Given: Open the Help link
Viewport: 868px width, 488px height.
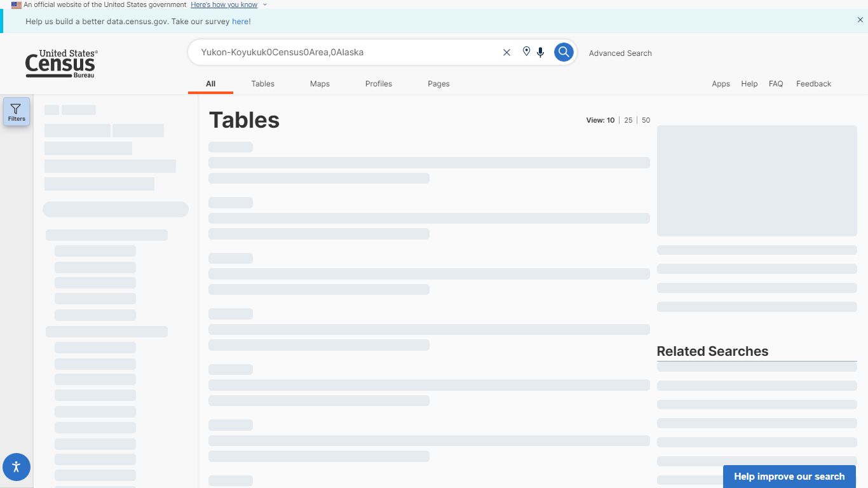Looking at the screenshot, I should (x=749, y=84).
